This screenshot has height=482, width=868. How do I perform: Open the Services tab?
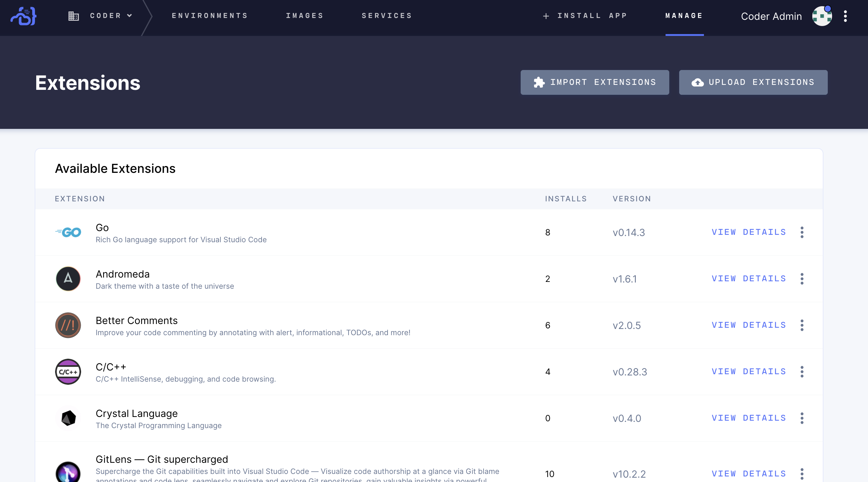point(387,16)
